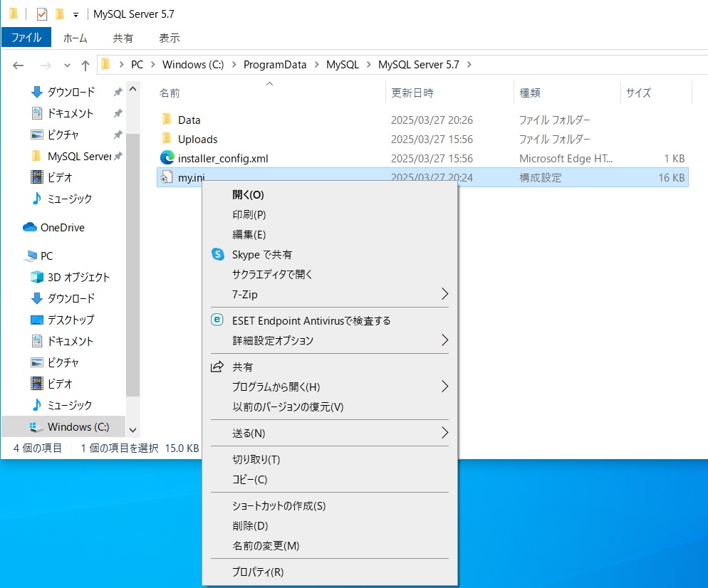Open the 共有 ribbon tab
708x588 pixels.
[x=123, y=38]
